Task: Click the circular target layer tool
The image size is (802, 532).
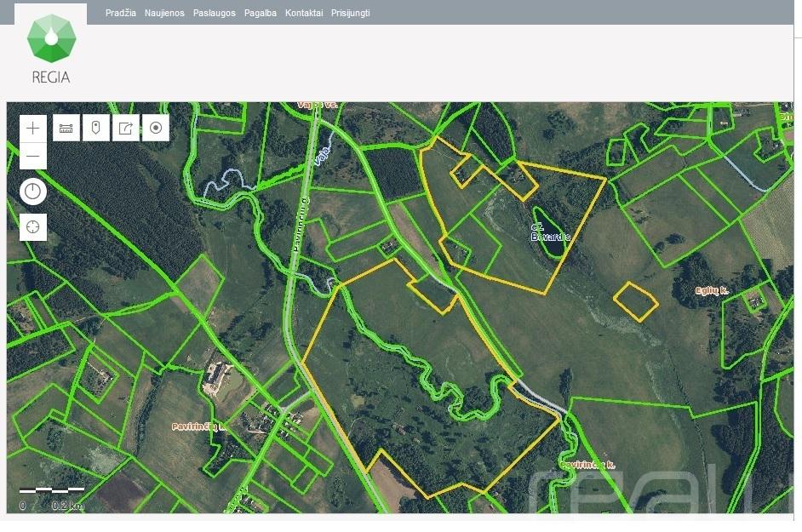Action: point(156,128)
